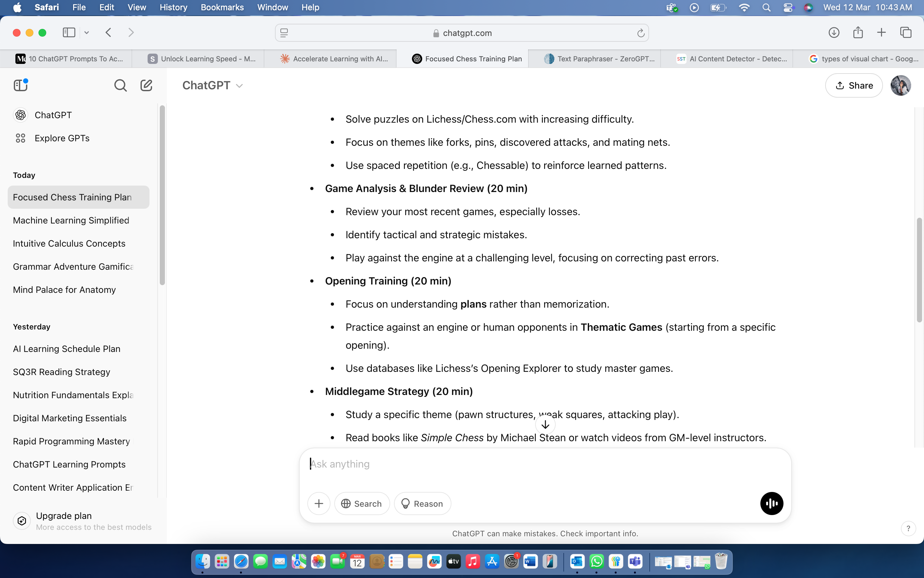Select the Focused Chess Training Plan chat
This screenshot has width=924, height=578.
[78, 197]
